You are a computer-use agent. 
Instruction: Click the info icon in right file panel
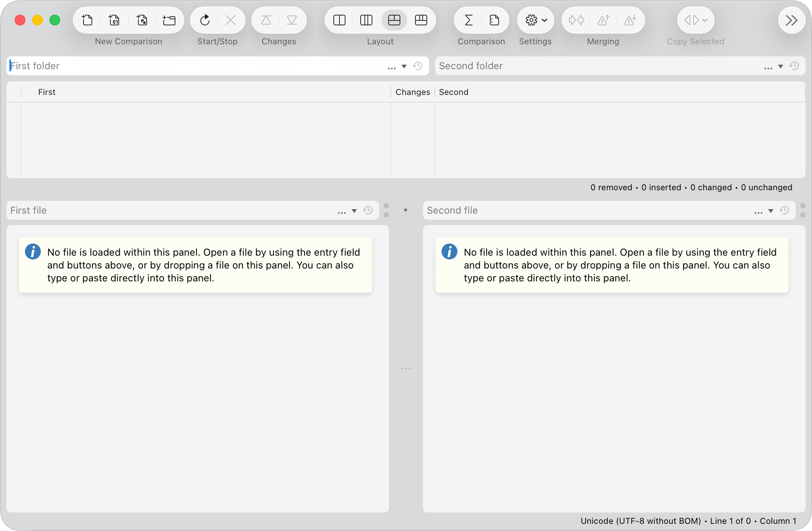click(449, 252)
